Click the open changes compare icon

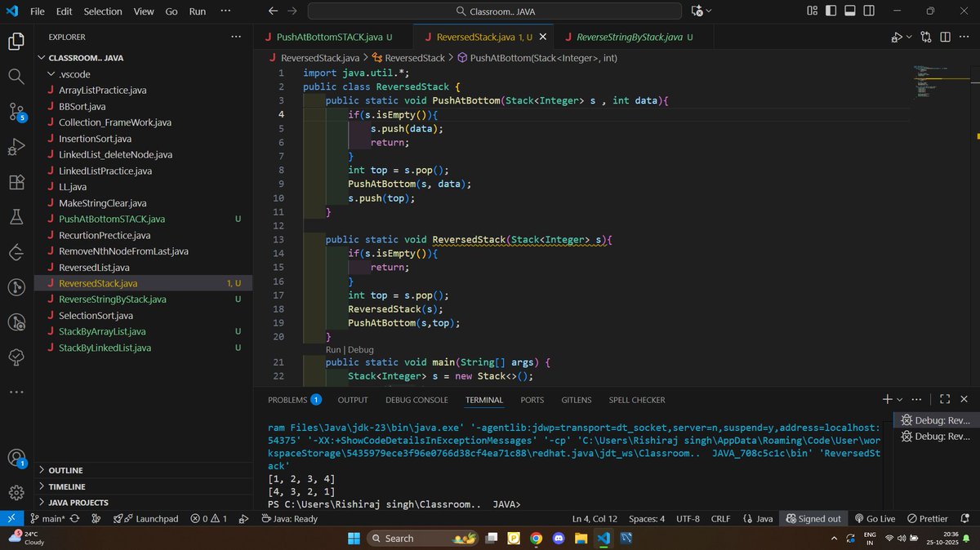925,38
